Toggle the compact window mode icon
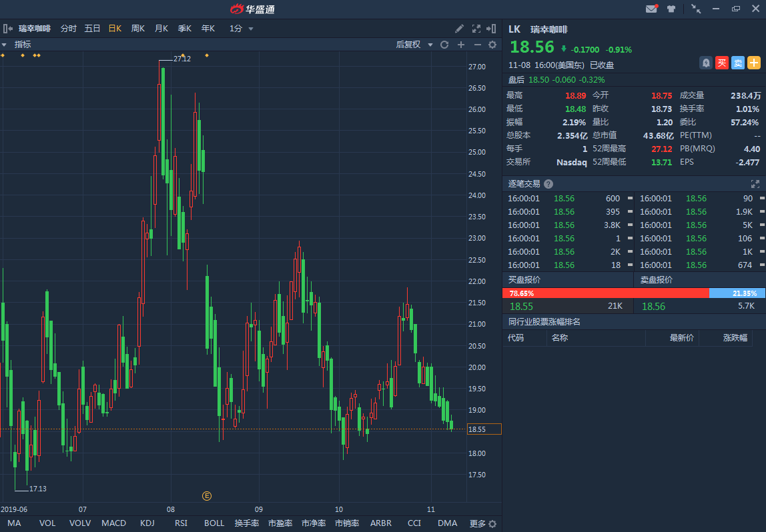The height and width of the screenshot is (532, 766). pos(696,9)
